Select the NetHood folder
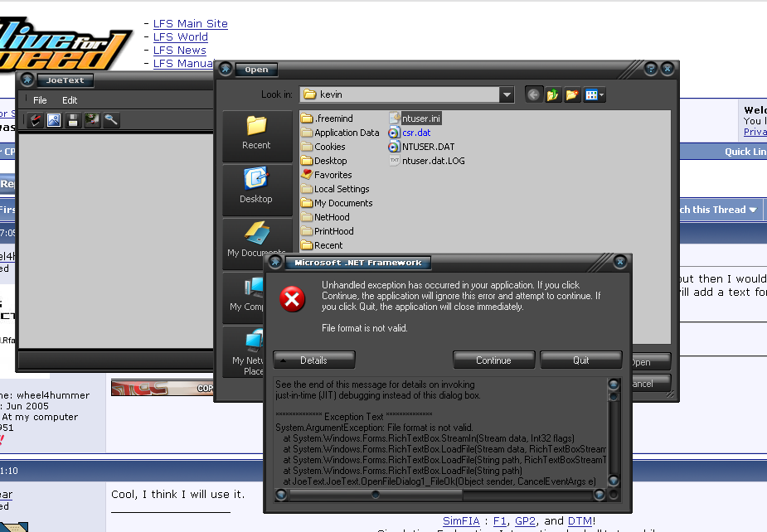The width and height of the screenshot is (767, 532). click(325, 218)
